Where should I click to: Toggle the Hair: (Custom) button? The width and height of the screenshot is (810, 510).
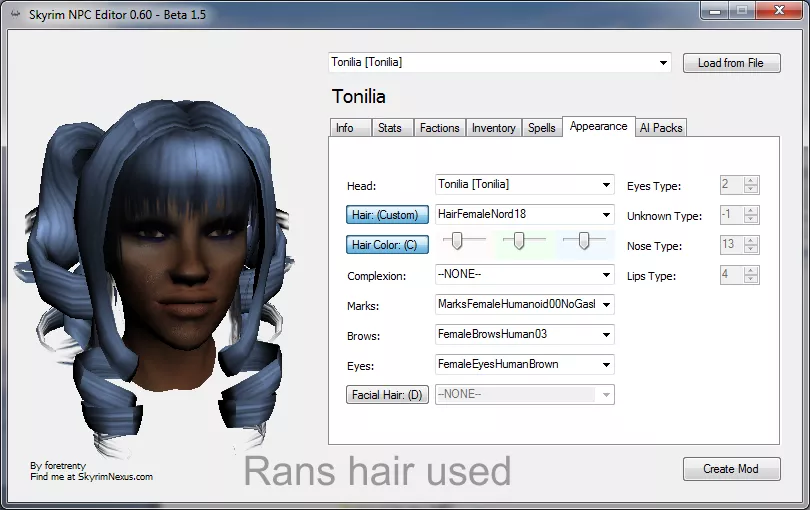(x=387, y=215)
